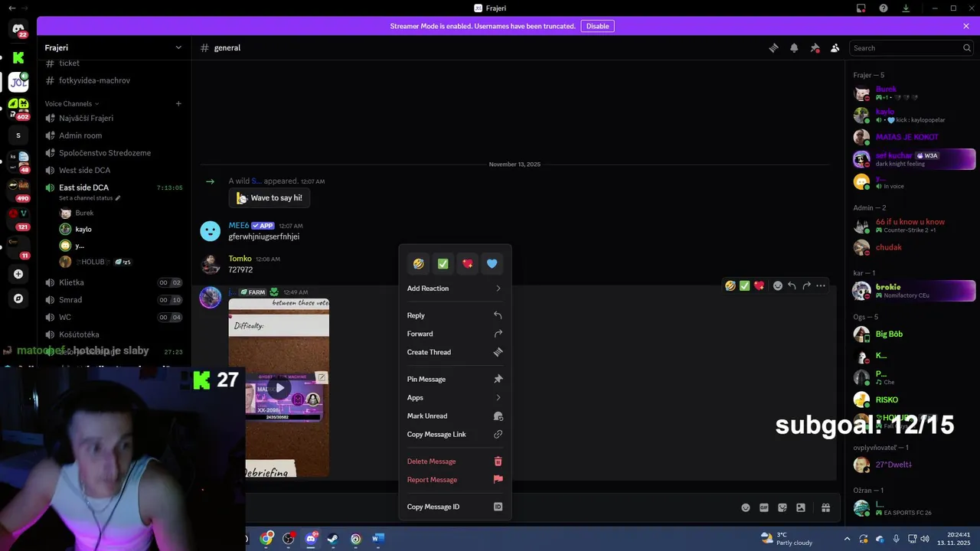980x551 pixels.
Task: Click Delete Message in context menu
Action: click(455, 461)
